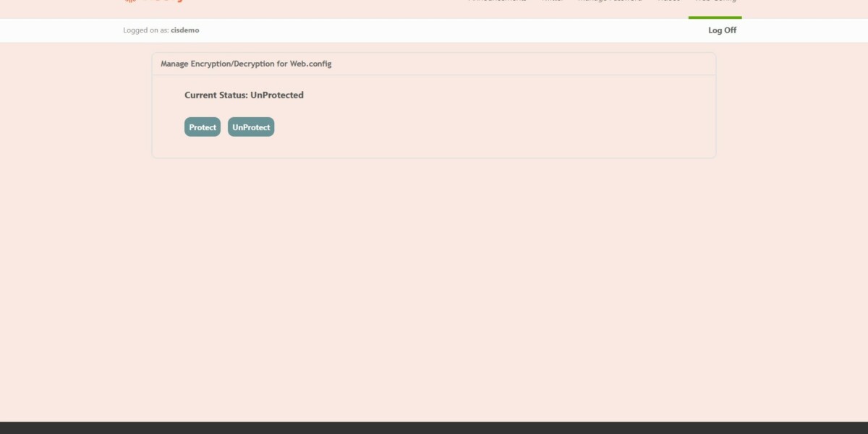
Task: Click the green active-tab indicator bar
Action: [x=715, y=17]
